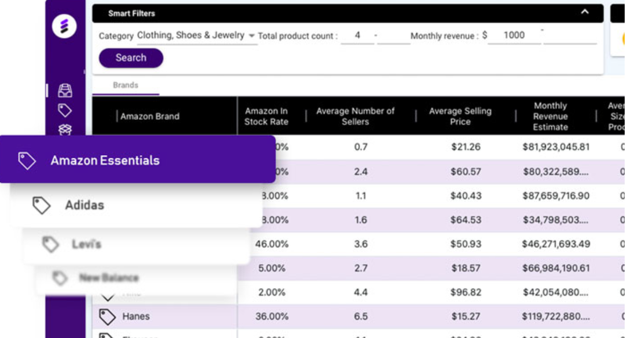The width and height of the screenshot is (644, 338).
Task: Click sellers value 2.7
Action: coord(361,268)
